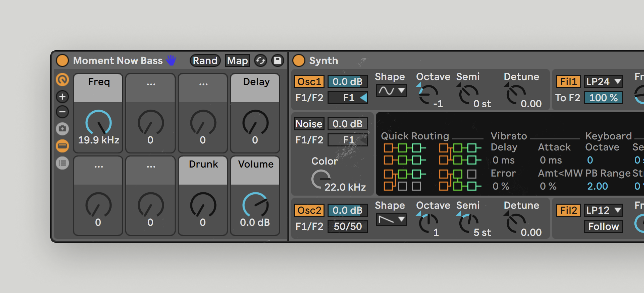Screen dimensions: 644x293
Task: Open the Fil1 LP24 filter type dropdown
Action: tap(603, 82)
